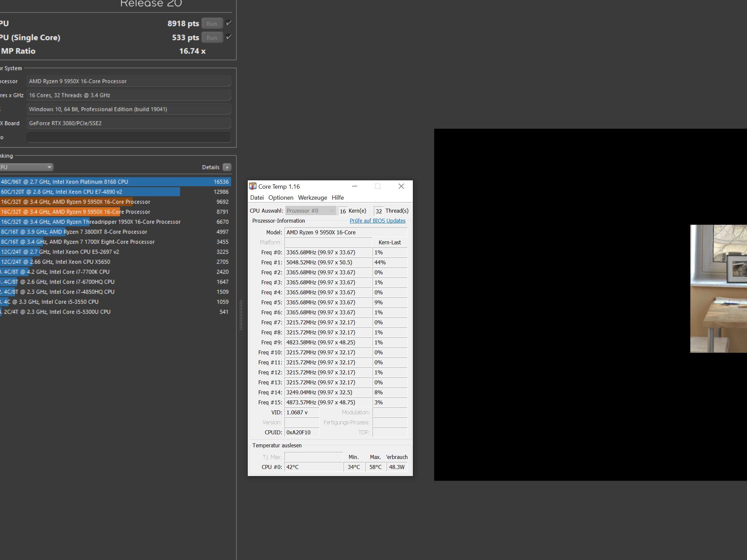
Task: Click the panel splitter grip beside ranking list
Action: pos(241,315)
